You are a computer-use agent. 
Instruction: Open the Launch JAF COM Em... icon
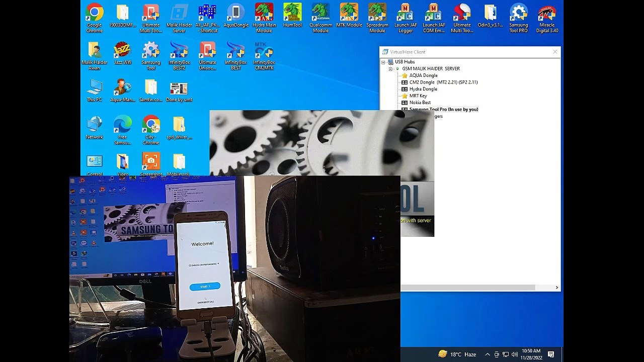click(434, 18)
